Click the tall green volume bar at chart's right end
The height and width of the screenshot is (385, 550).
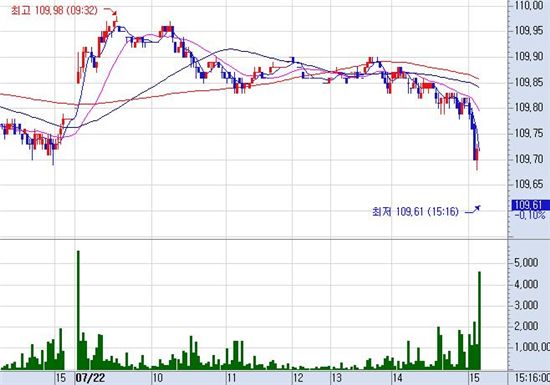coord(479,320)
